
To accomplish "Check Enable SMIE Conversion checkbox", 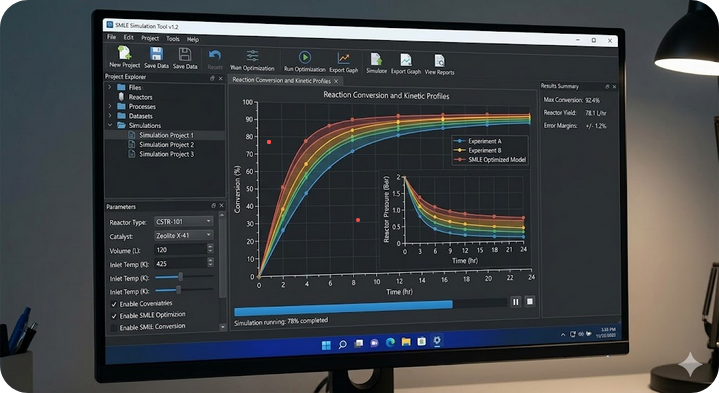I will coord(114,328).
